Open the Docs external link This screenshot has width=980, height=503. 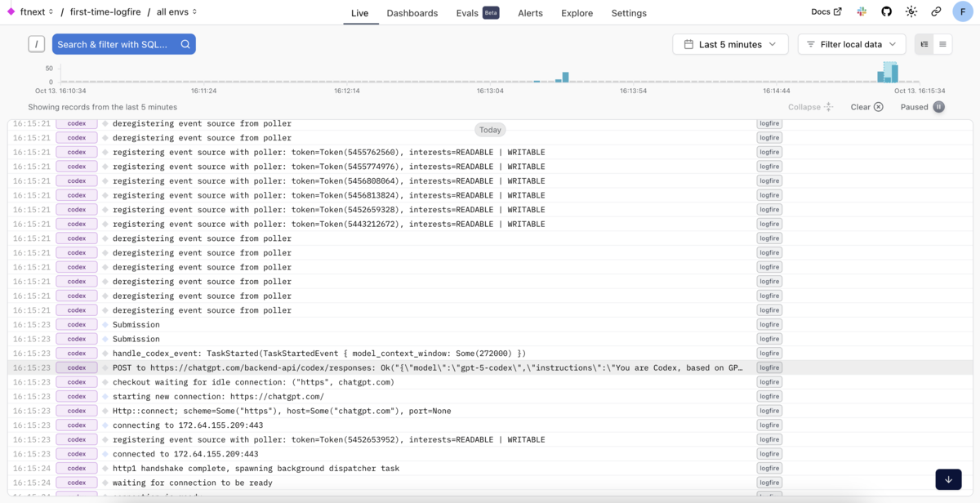(826, 12)
